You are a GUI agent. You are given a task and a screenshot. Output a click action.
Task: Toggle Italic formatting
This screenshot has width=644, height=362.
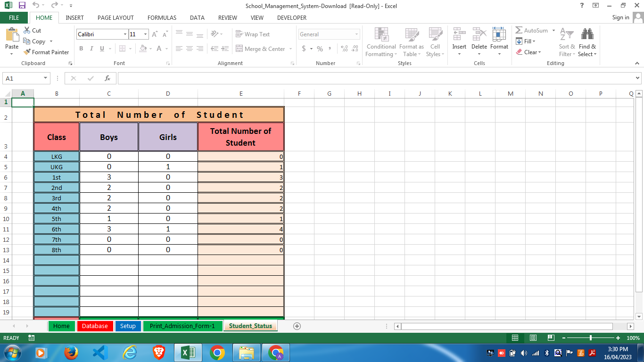tap(91, 49)
